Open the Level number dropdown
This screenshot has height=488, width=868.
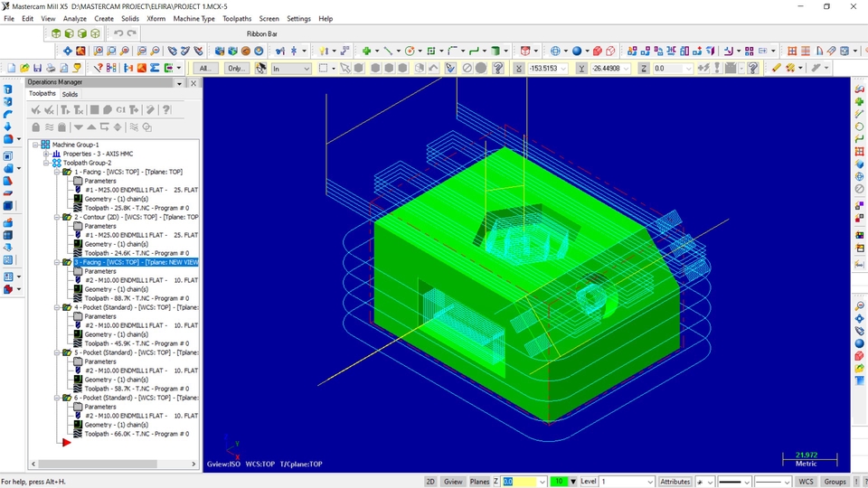[650, 482]
